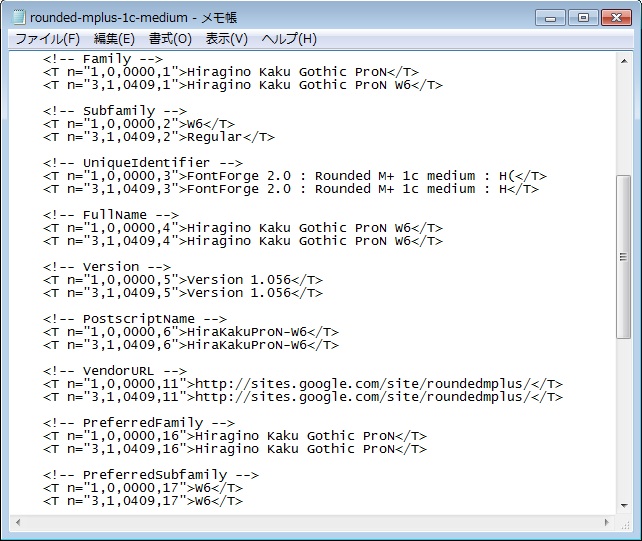Image resolution: width=642 pixels, height=541 pixels.
Task: Click the n="3,1,0409,11" roundedmplus URL line
Action: pos(303,397)
